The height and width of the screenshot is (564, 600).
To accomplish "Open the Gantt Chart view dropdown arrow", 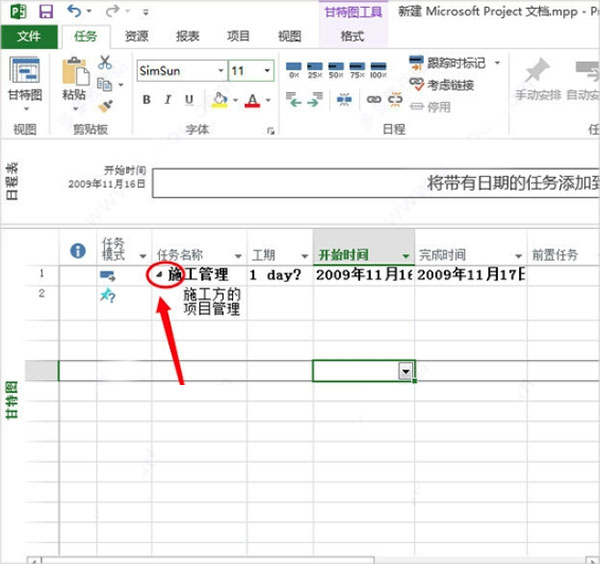I will click(26, 109).
